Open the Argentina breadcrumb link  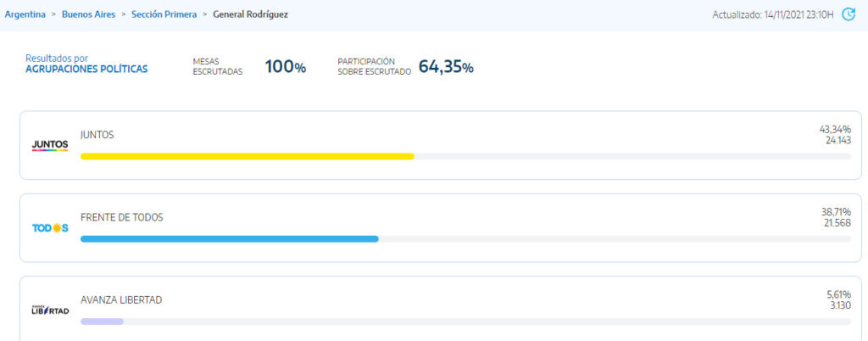25,14
